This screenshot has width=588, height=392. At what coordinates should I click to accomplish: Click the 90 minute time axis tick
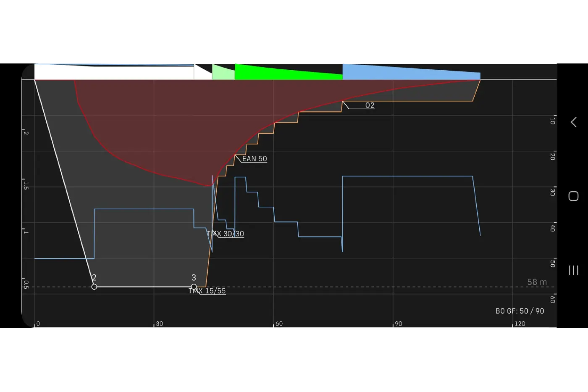coord(398,324)
